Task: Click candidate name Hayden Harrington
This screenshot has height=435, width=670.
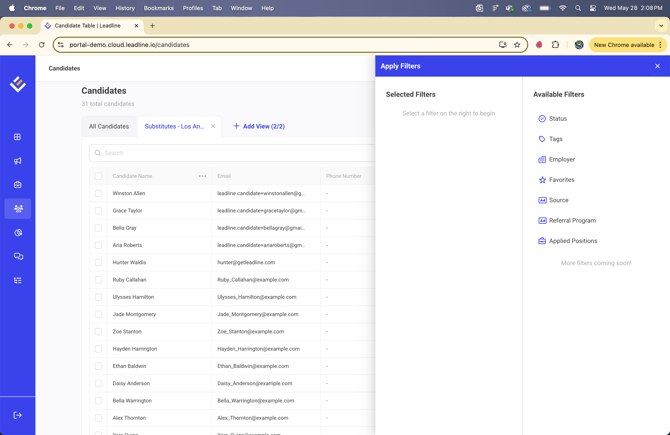Action: [x=135, y=349]
